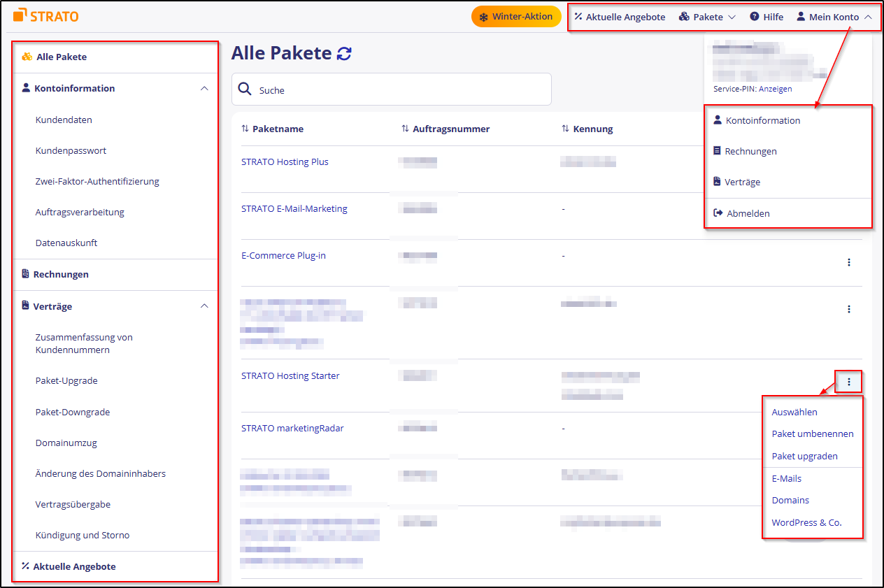
Task: Click the refresh icon beside Alle Pakete heading
Action: 344,53
